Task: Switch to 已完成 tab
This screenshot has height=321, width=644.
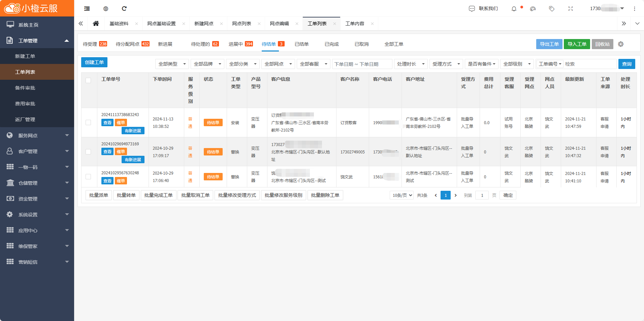Action: point(331,44)
